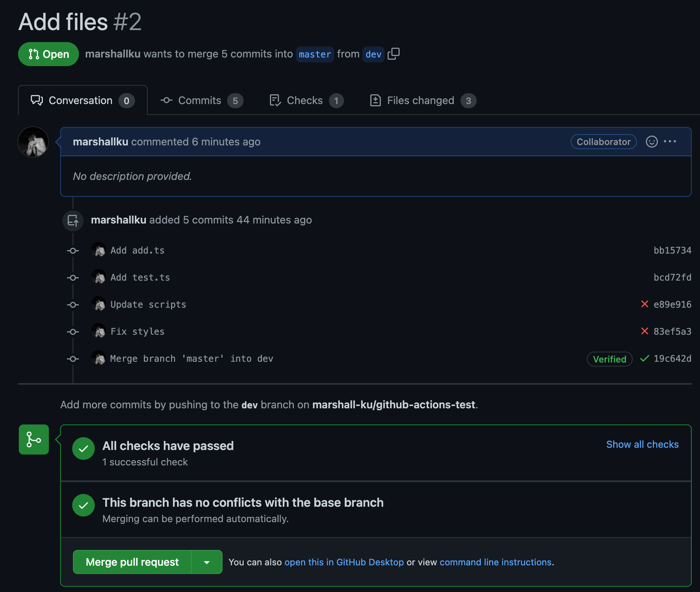The image size is (700, 592).
Task: Open the emoji reaction picker on the comment
Action: [651, 142]
